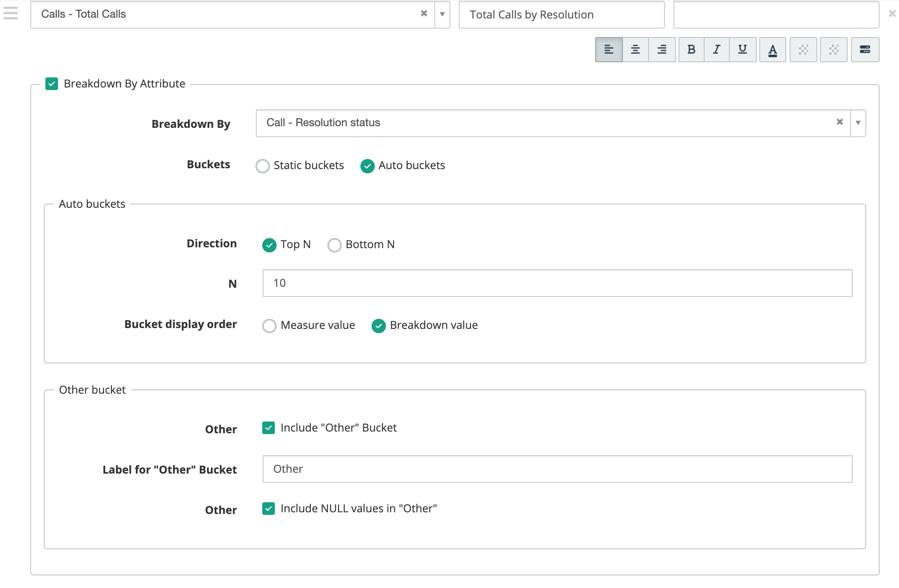Click the bar-style formatting icon

point(865,50)
